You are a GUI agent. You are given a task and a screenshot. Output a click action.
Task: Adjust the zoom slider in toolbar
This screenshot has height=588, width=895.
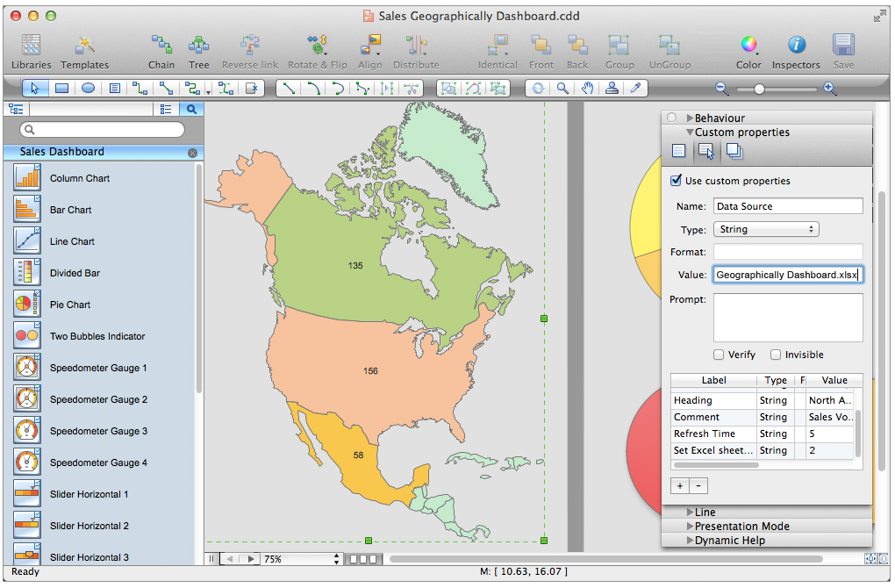(x=759, y=89)
